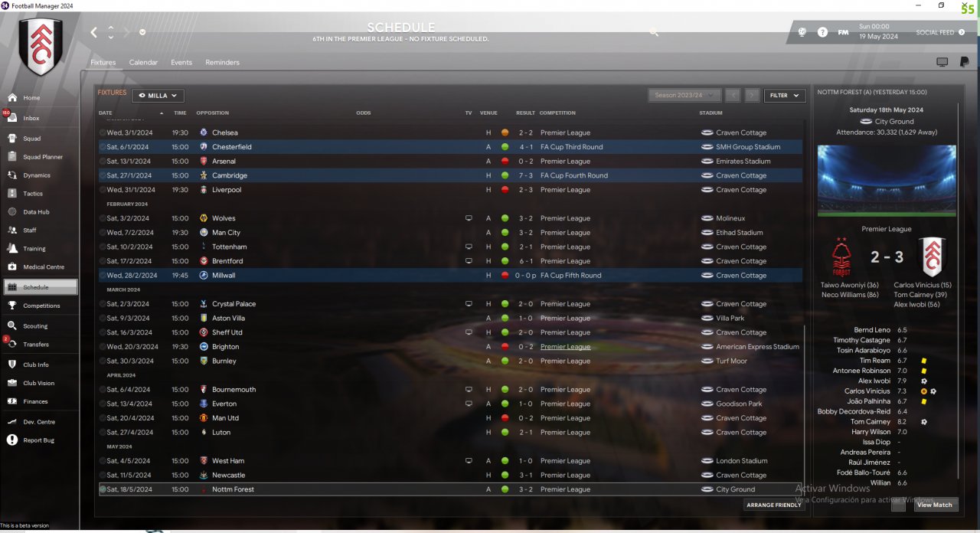Open the MILLA view dropdown
Screen dimensions: 980x533
[x=158, y=96]
